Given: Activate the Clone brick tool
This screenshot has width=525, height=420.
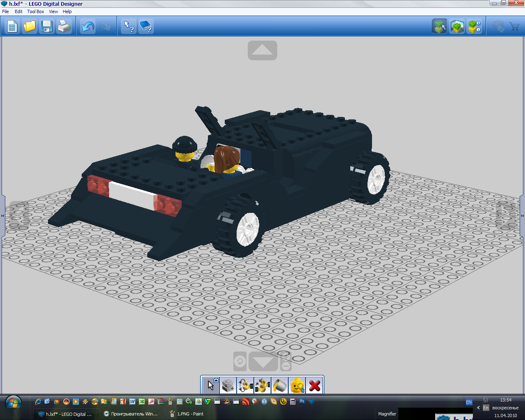Looking at the screenshot, I should pyautogui.click(x=228, y=386).
